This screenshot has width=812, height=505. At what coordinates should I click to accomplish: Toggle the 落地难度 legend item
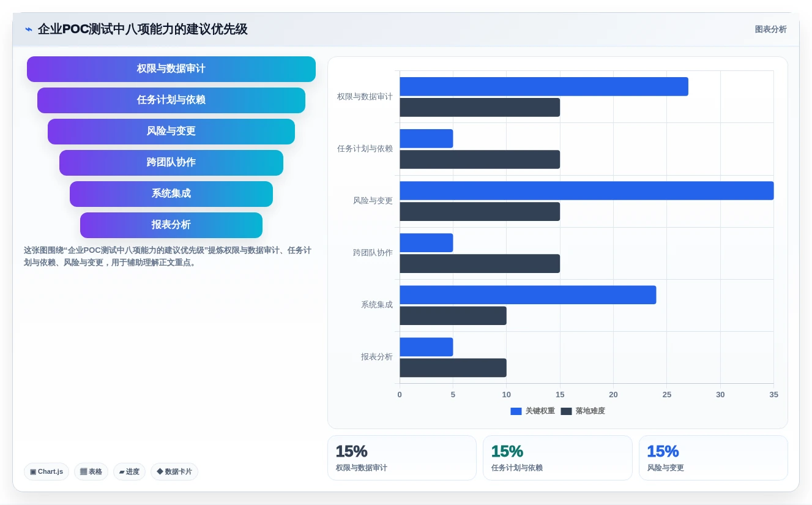pyautogui.click(x=583, y=411)
